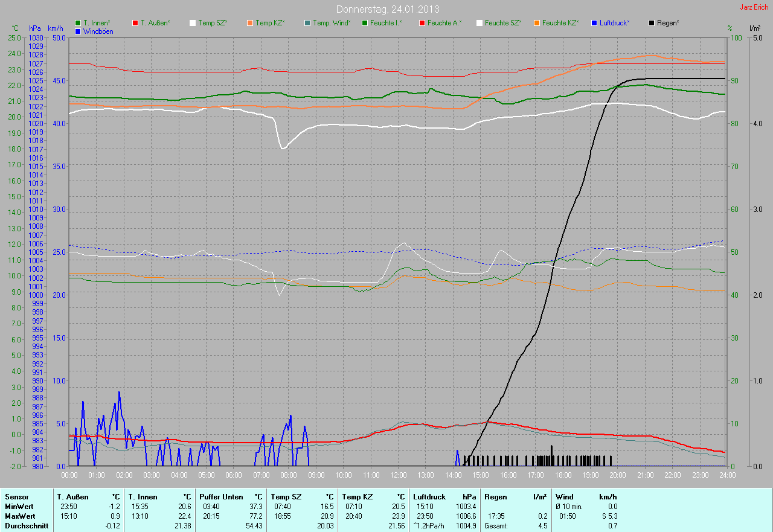Click the T. Außen average -0.12
This screenshot has height=532, width=773.
[x=113, y=526]
